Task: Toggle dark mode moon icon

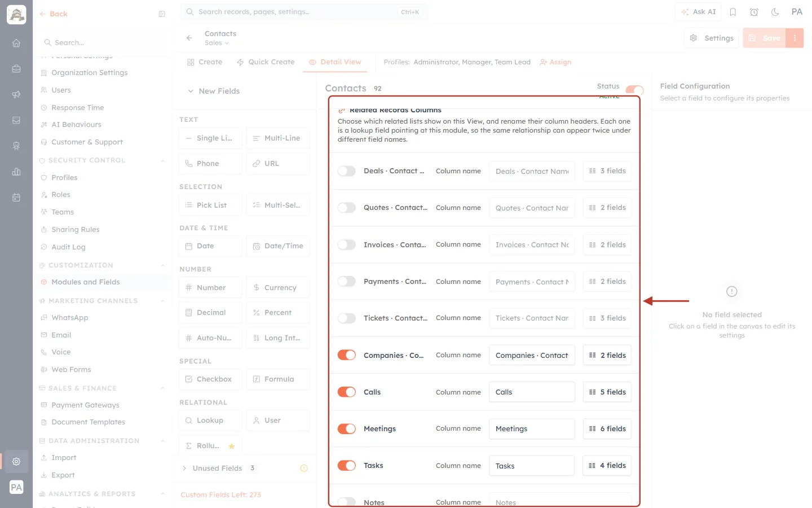Action: point(775,12)
